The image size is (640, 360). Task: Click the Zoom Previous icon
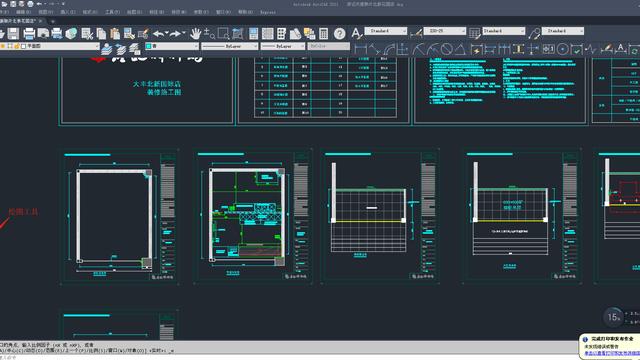pyautogui.click(x=238, y=33)
